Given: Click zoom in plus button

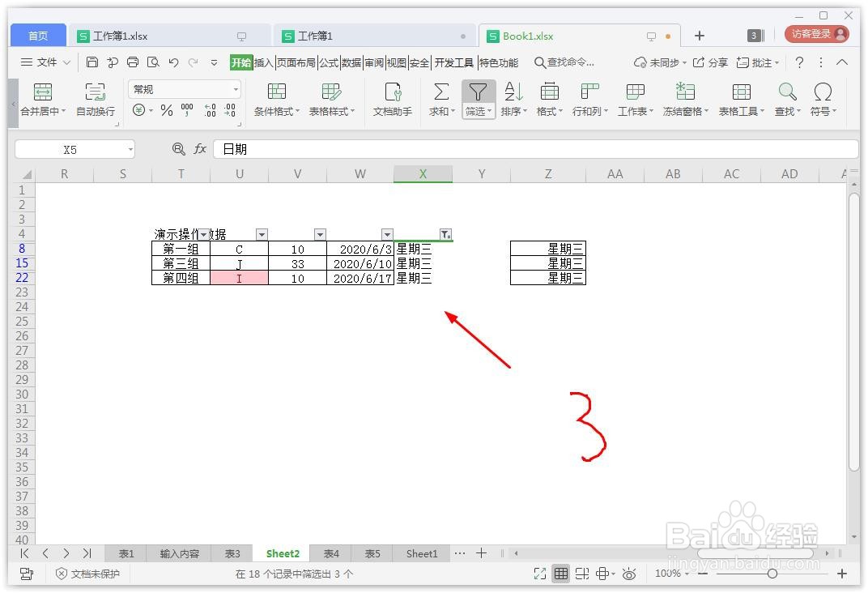Looking at the screenshot, I should pos(842,574).
